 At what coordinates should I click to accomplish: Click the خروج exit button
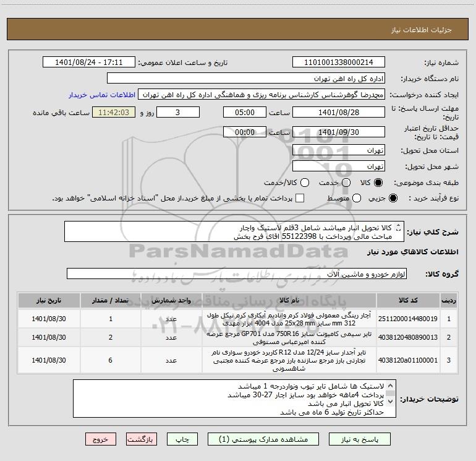coord(101,439)
